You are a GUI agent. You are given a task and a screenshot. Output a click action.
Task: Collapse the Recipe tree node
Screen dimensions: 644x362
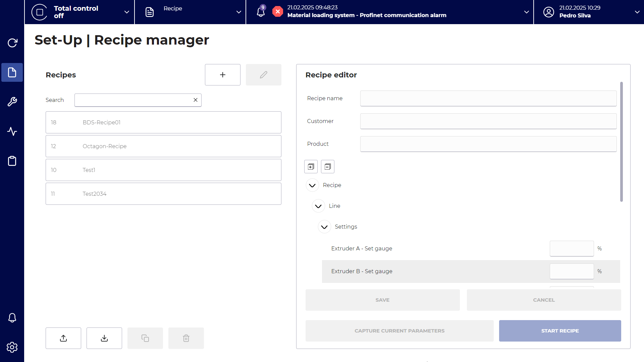tap(312, 185)
